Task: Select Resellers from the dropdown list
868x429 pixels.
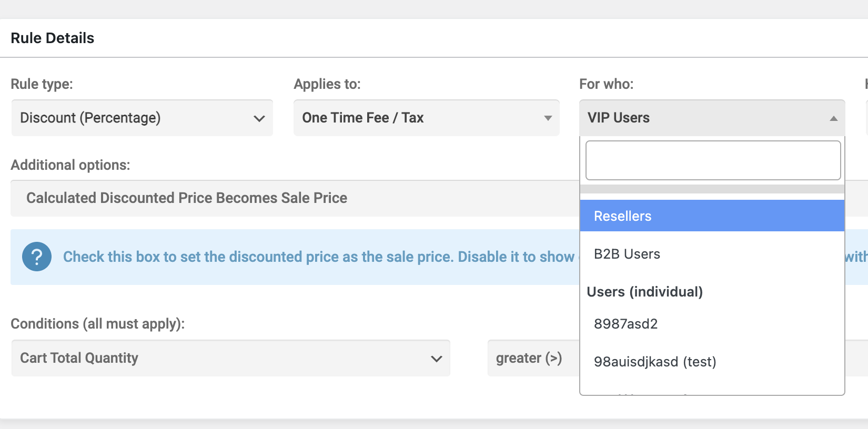Action: tap(712, 216)
